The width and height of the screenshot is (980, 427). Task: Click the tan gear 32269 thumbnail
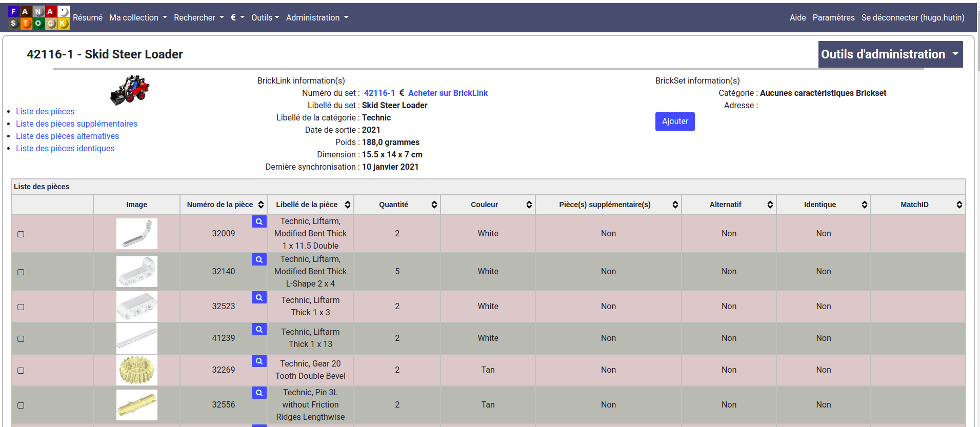click(137, 370)
